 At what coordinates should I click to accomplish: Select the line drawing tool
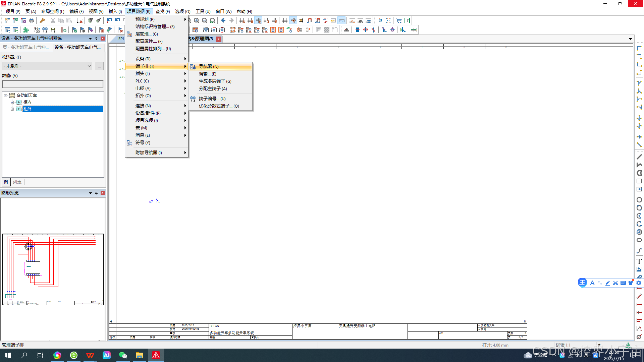639,157
